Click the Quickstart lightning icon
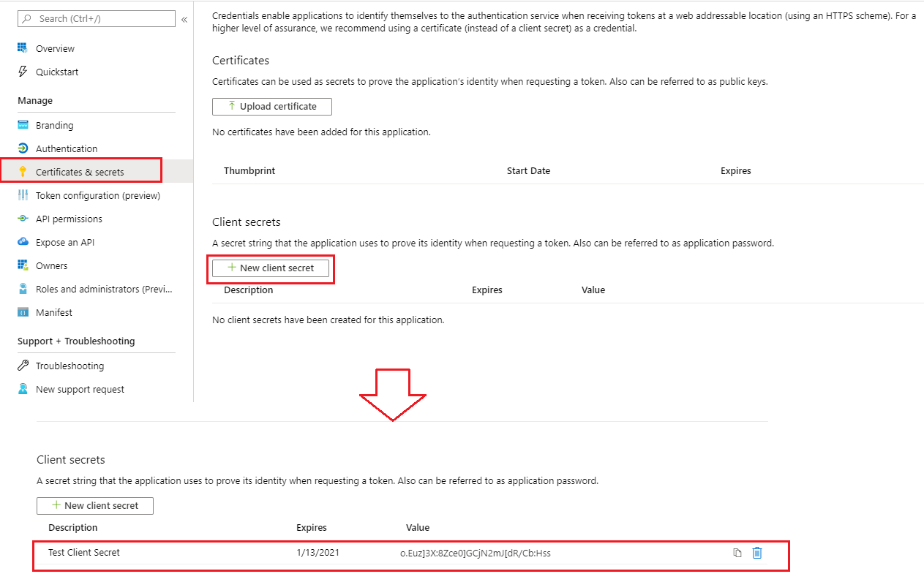Screen dimensions: 924x582 [x=23, y=72]
